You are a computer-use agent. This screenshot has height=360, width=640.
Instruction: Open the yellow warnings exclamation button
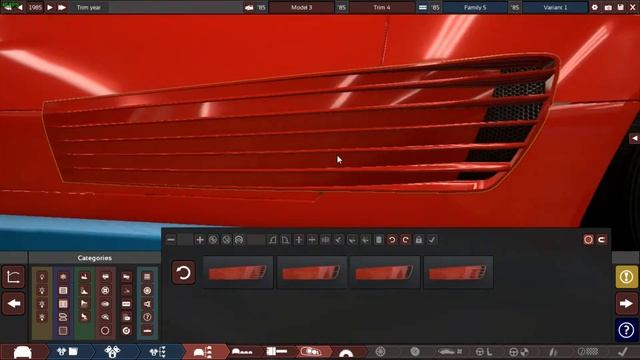[x=626, y=277]
